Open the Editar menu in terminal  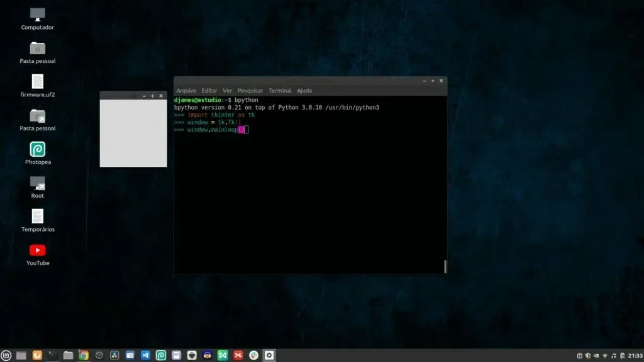(209, 91)
